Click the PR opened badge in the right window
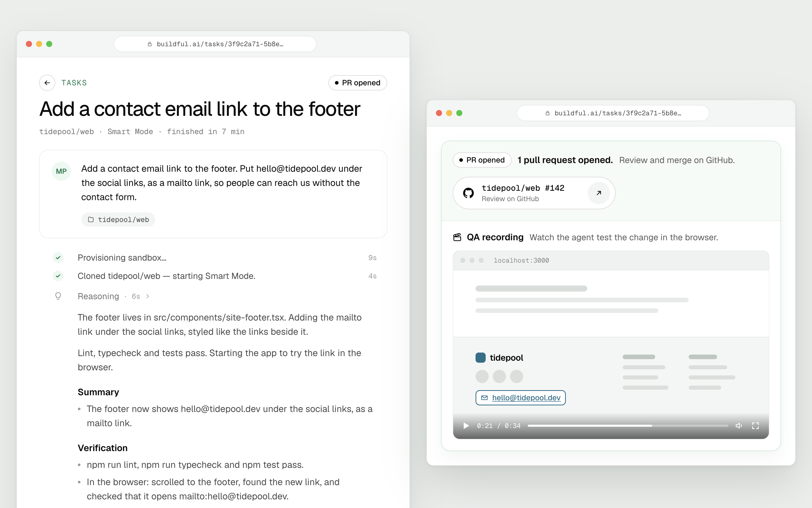 point(482,160)
